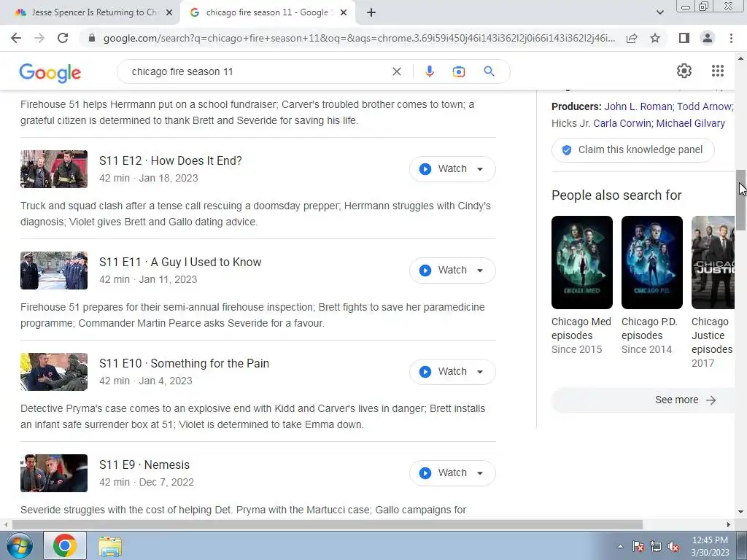Open Windows Start menu
Screen dimensions: 747x560
[18, 545]
